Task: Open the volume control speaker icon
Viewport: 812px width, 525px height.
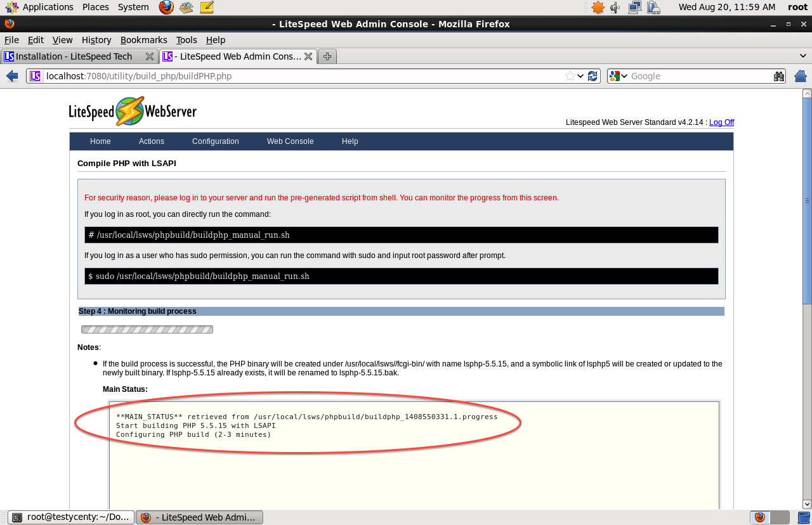Action: pyautogui.click(x=615, y=7)
